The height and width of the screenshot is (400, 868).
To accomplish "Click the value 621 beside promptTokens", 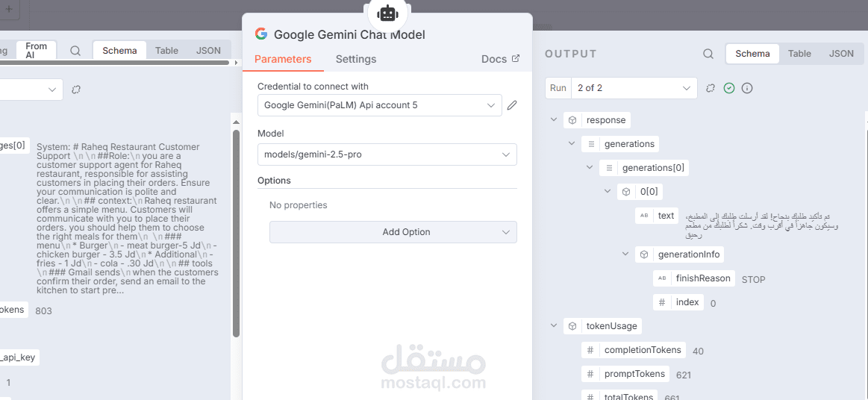I will [684, 375].
